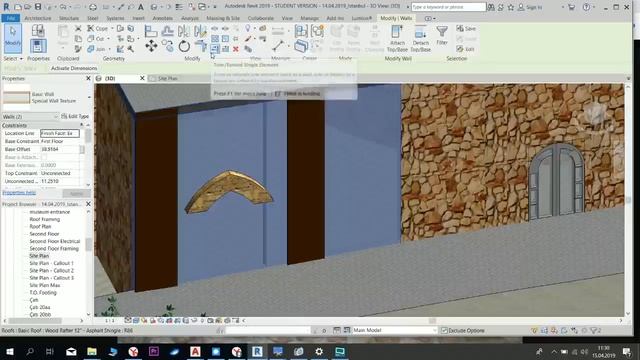
Task: Close the Project Browser panel
Action: click(88, 204)
